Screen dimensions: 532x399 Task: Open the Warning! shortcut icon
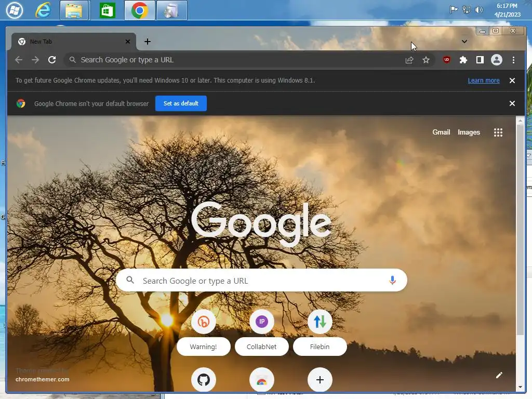point(204,321)
